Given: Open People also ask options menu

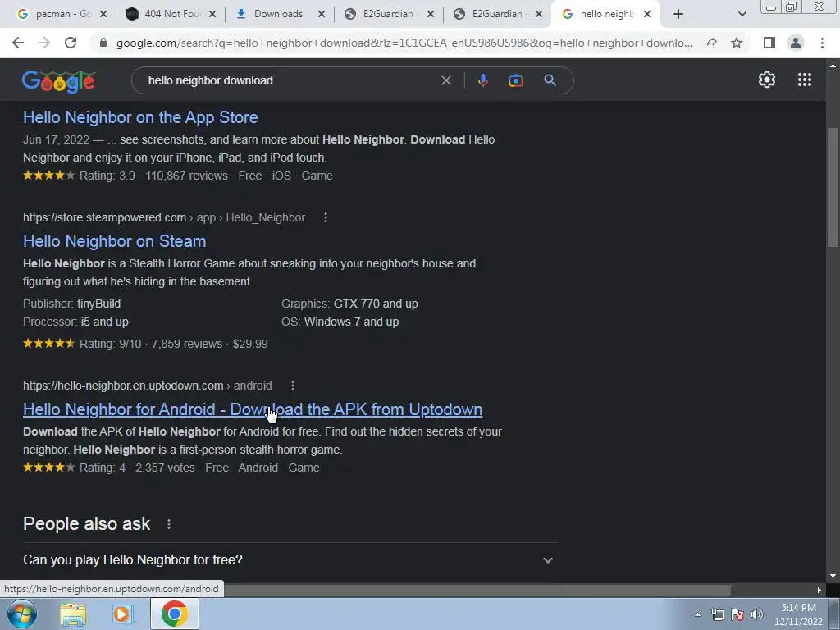Looking at the screenshot, I should (169, 524).
